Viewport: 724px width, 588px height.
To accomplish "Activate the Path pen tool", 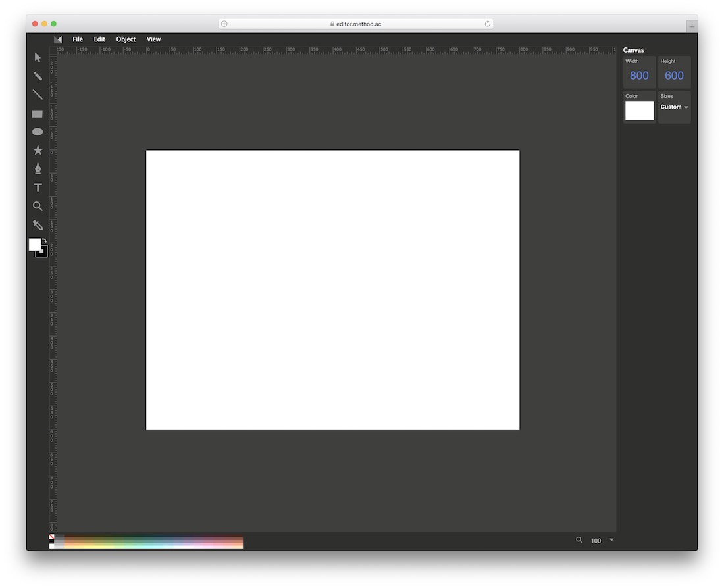I will pos(38,168).
